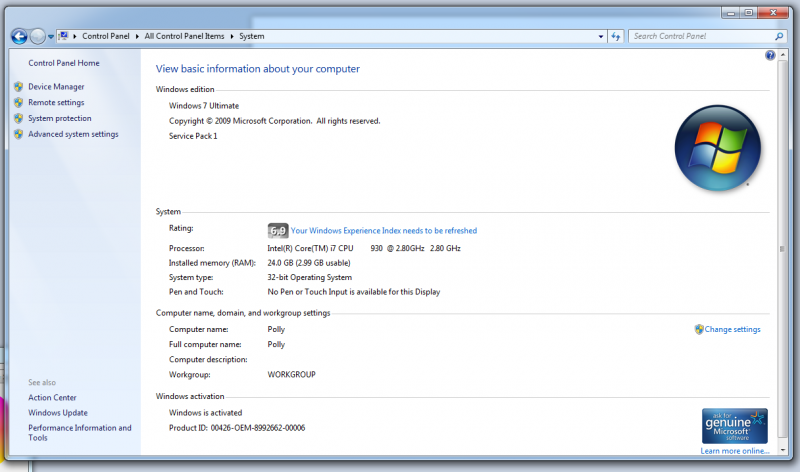
Task: Click the refresh button beside address bar
Action: (x=616, y=36)
